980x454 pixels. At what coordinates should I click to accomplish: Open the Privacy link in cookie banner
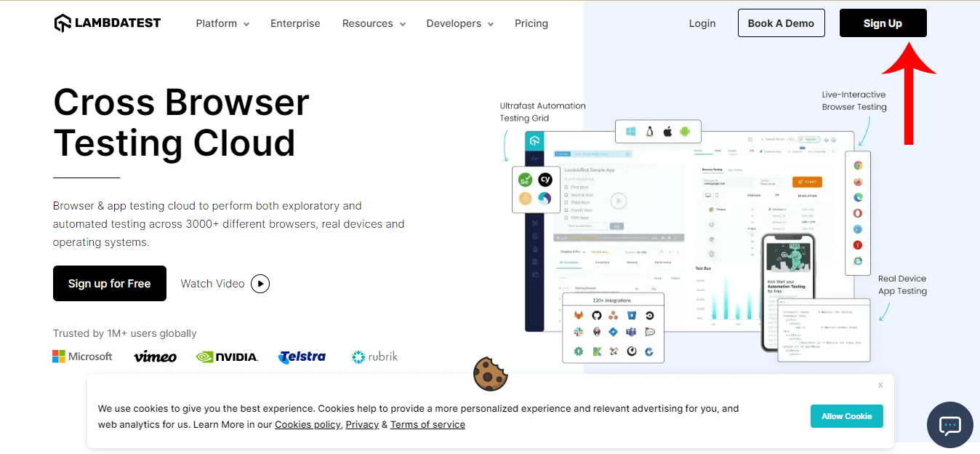(x=362, y=424)
